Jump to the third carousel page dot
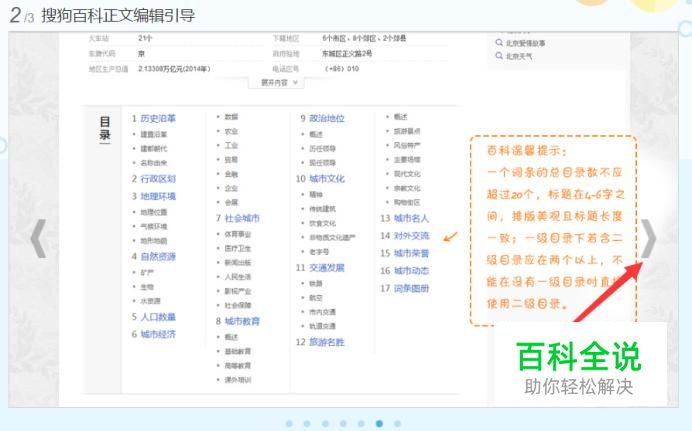 pos(325,424)
